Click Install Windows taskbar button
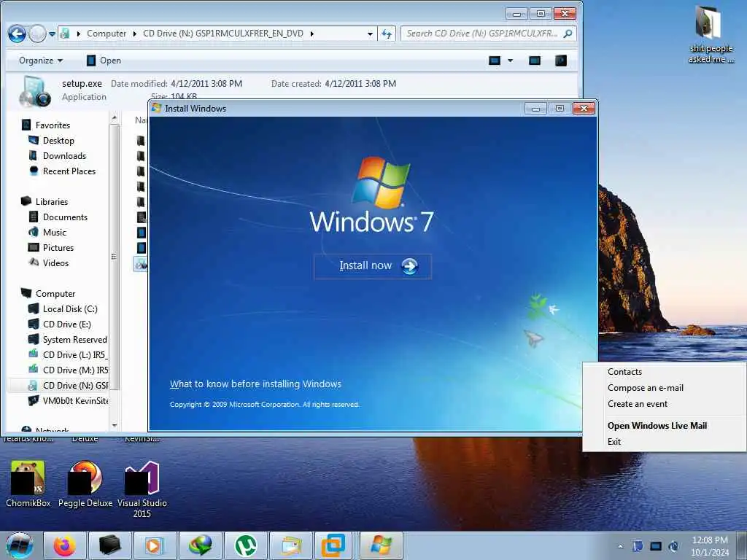747x560 pixels. pyautogui.click(x=382, y=545)
